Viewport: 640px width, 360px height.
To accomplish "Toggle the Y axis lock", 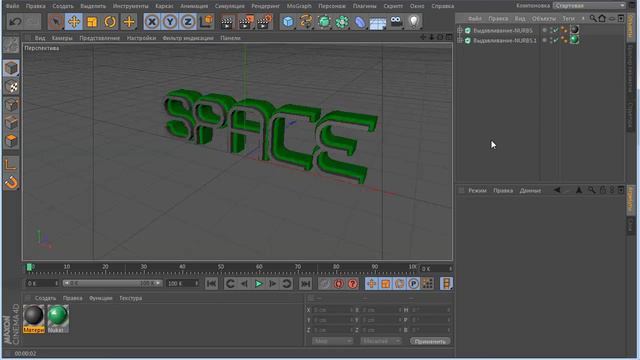I will 170,22.
